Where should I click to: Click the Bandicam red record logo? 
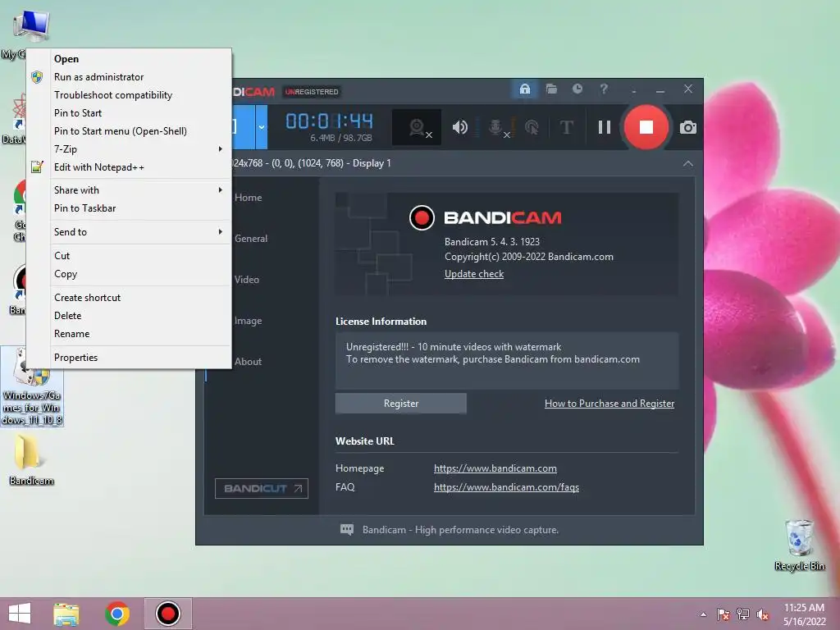point(422,217)
